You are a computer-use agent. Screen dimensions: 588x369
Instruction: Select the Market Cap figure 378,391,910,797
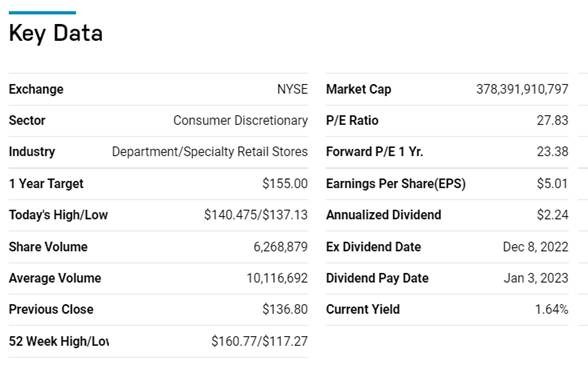(x=522, y=89)
